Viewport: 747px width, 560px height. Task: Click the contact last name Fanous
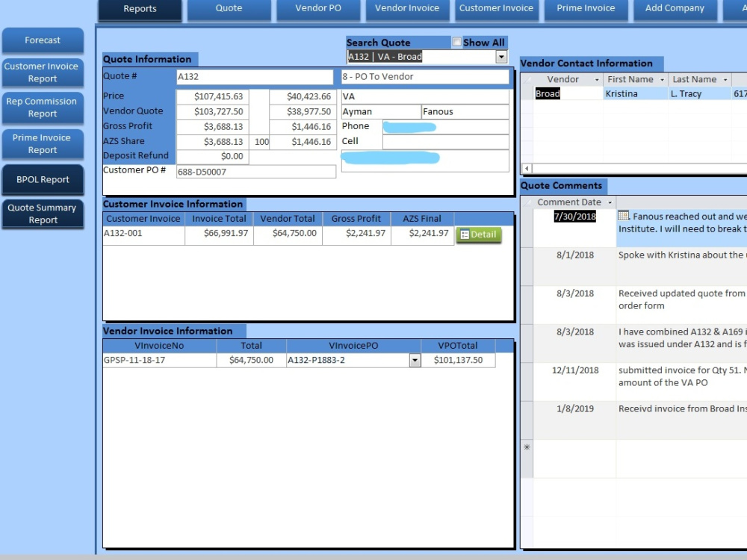coord(465,111)
